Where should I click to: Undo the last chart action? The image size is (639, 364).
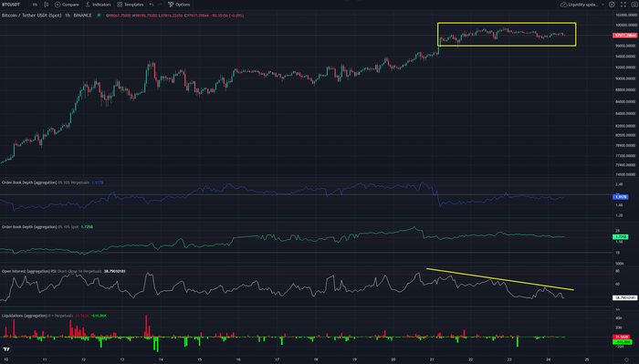tap(152, 5)
